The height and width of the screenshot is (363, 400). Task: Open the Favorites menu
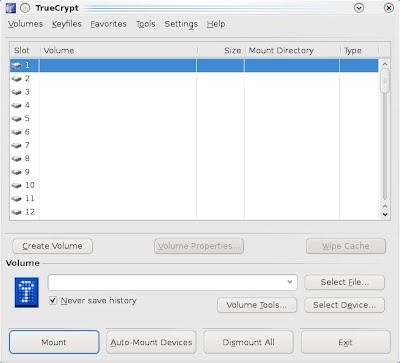point(109,24)
